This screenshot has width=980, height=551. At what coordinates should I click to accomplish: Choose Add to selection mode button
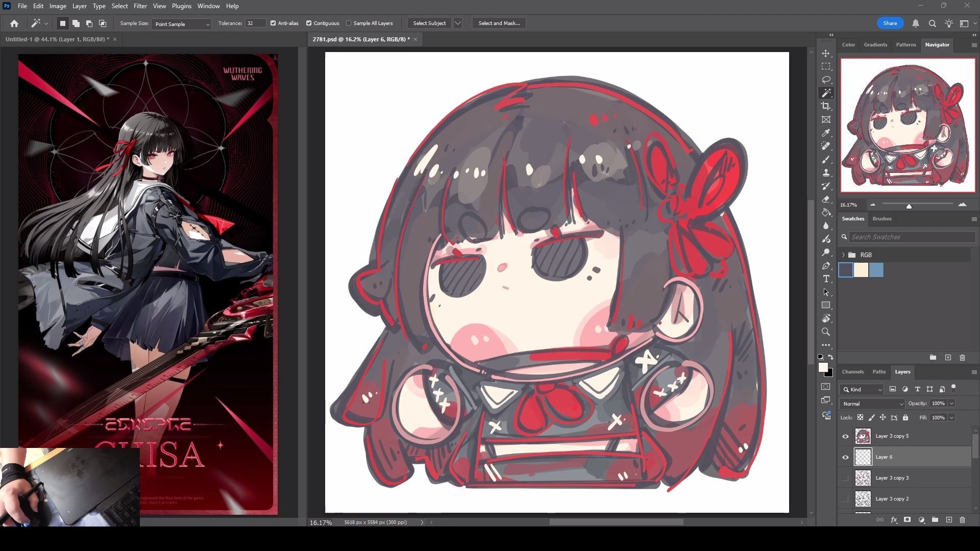point(76,23)
